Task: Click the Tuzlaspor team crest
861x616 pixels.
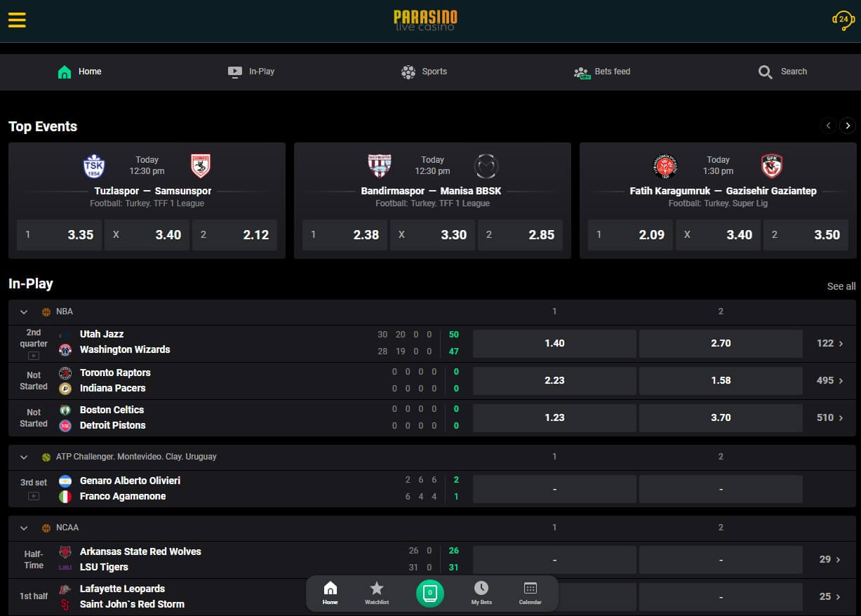Action: 93,166
